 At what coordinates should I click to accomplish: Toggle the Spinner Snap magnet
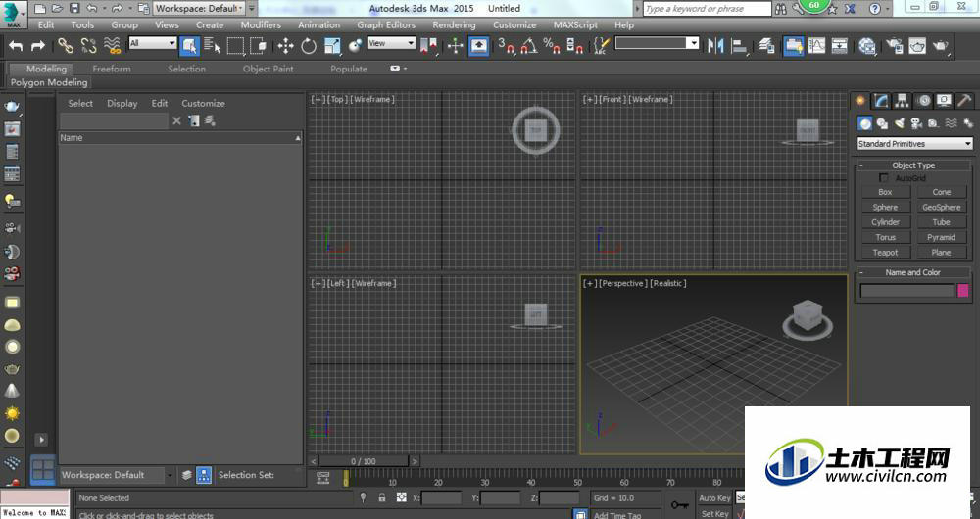(x=574, y=46)
